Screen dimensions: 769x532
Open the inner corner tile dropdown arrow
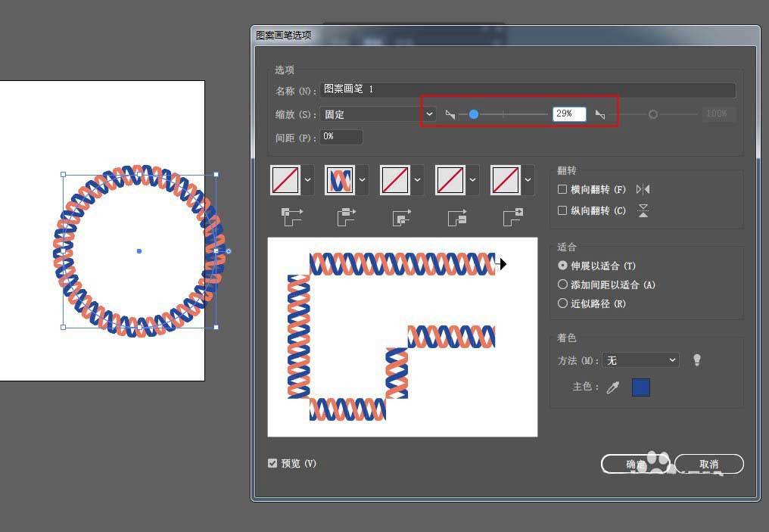(417, 180)
